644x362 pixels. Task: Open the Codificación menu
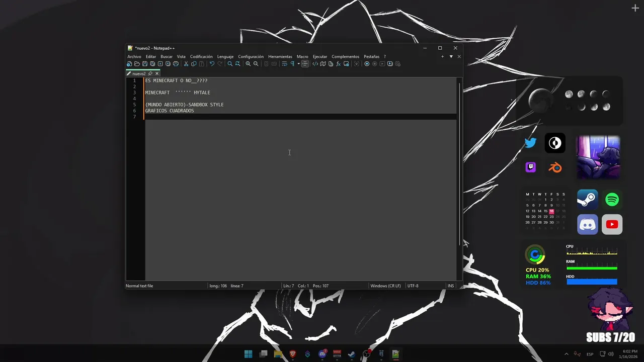201,57
